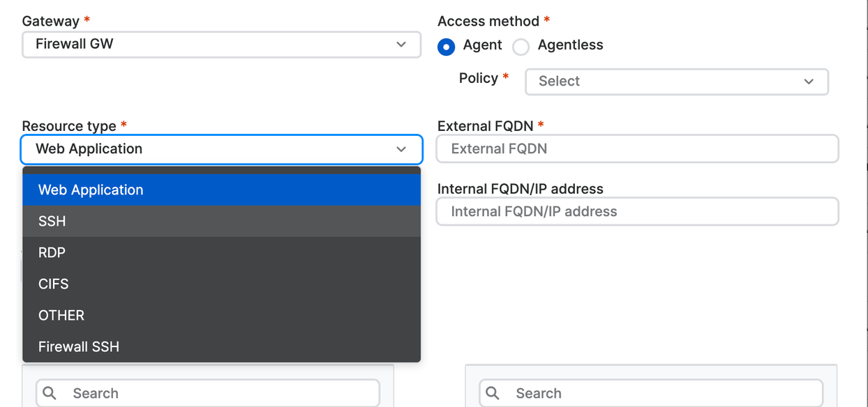The height and width of the screenshot is (407, 868).
Task: Choose the Agentless access method
Action: pos(521,46)
